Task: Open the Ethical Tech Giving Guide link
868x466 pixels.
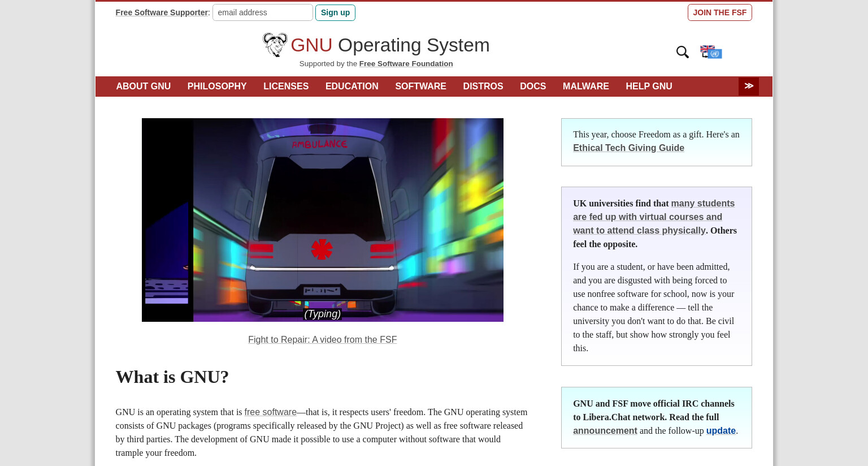Action: [x=628, y=148]
